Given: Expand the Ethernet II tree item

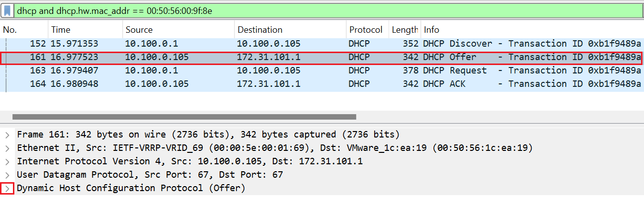Looking at the screenshot, I should pos(7,148).
